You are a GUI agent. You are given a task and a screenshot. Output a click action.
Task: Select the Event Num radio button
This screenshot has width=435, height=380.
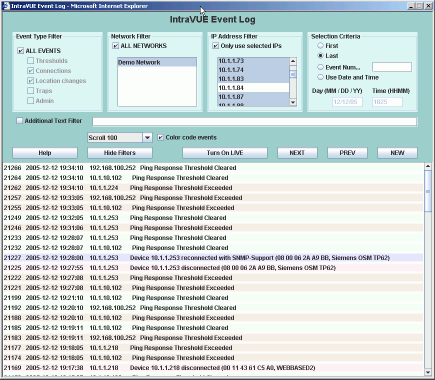[320, 67]
